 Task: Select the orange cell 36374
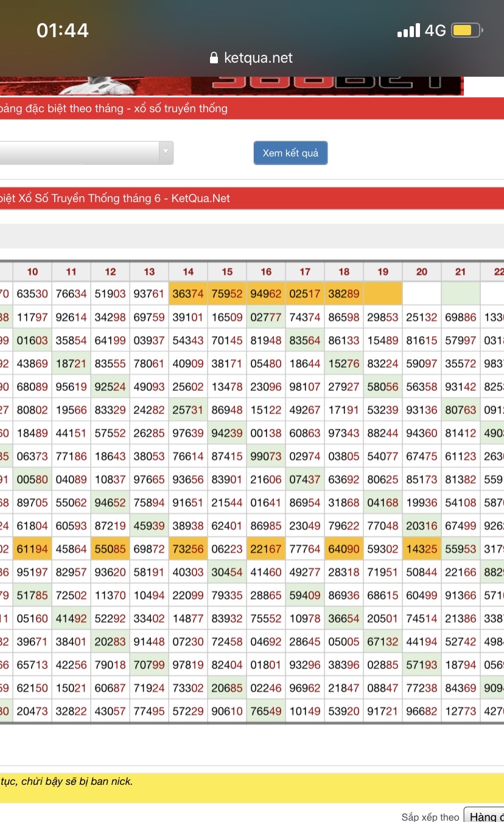(x=188, y=293)
